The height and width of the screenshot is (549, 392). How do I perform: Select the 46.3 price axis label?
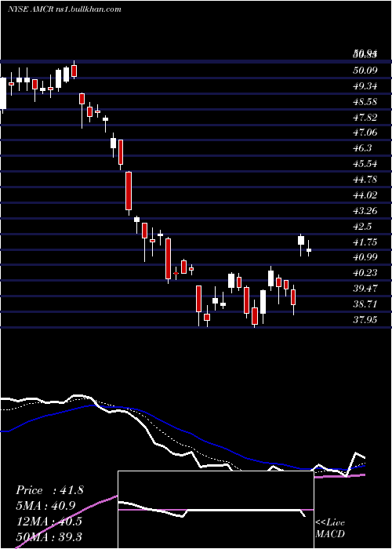[362, 148]
